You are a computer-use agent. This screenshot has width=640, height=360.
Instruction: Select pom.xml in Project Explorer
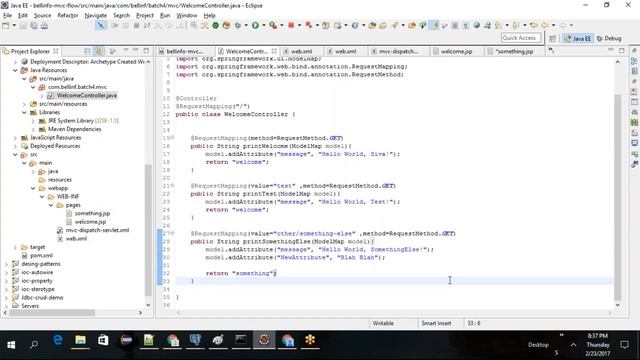click(41, 256)
